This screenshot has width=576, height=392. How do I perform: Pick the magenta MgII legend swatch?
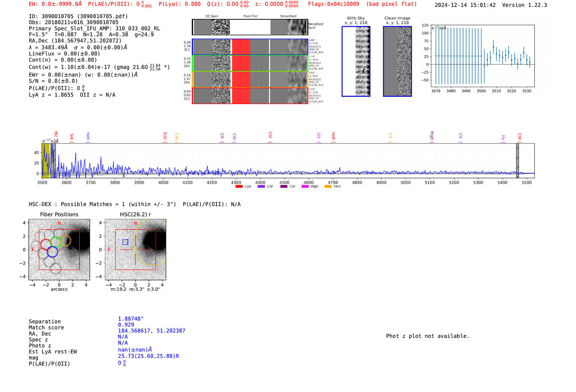coord(305,186)
